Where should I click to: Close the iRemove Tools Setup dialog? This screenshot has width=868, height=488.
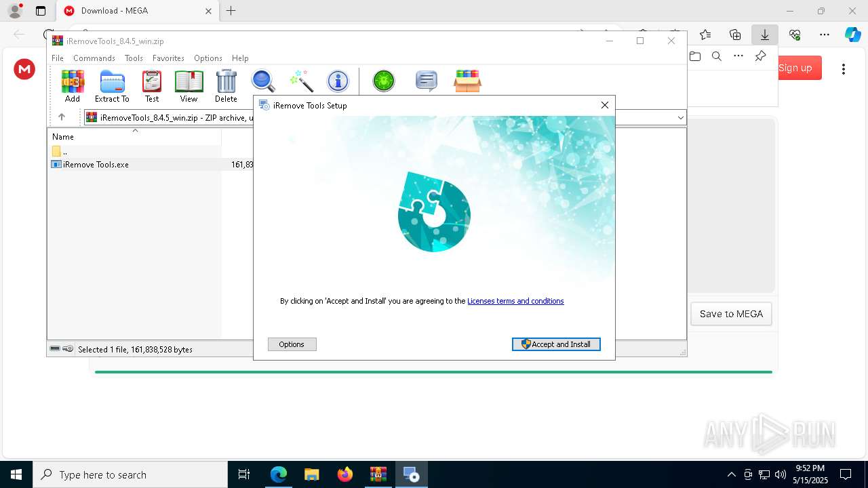[x=605, y=105]
